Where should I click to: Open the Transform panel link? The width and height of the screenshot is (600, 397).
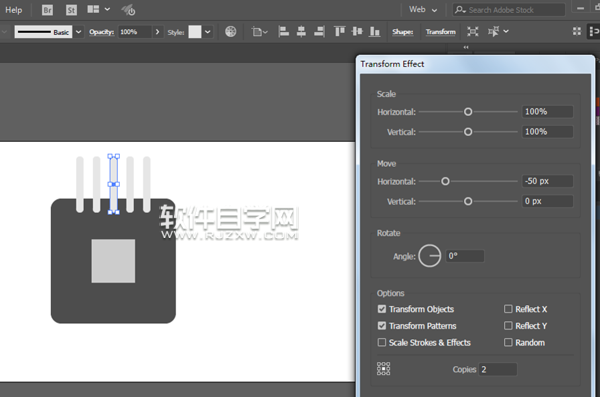coord(440,32)
